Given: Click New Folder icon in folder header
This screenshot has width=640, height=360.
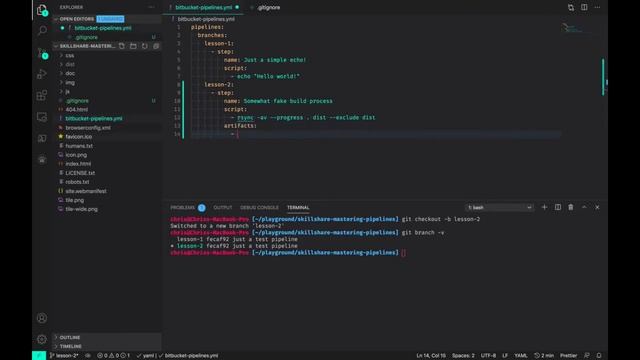Looking at the screenshot, I should pyautogui.click(x=133, y=46).
